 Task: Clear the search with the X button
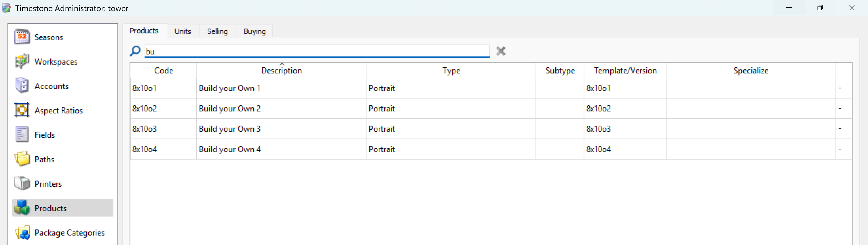500,51
